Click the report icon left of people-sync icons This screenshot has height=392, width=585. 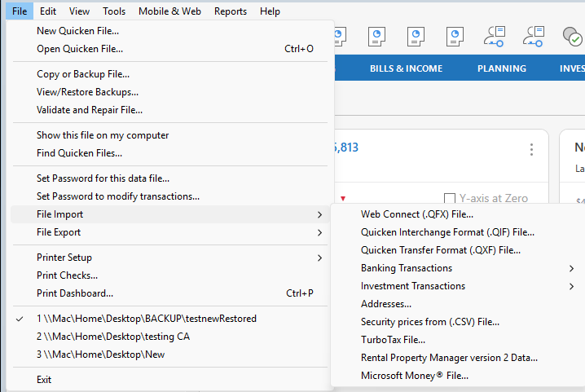[x=455, y=37]
